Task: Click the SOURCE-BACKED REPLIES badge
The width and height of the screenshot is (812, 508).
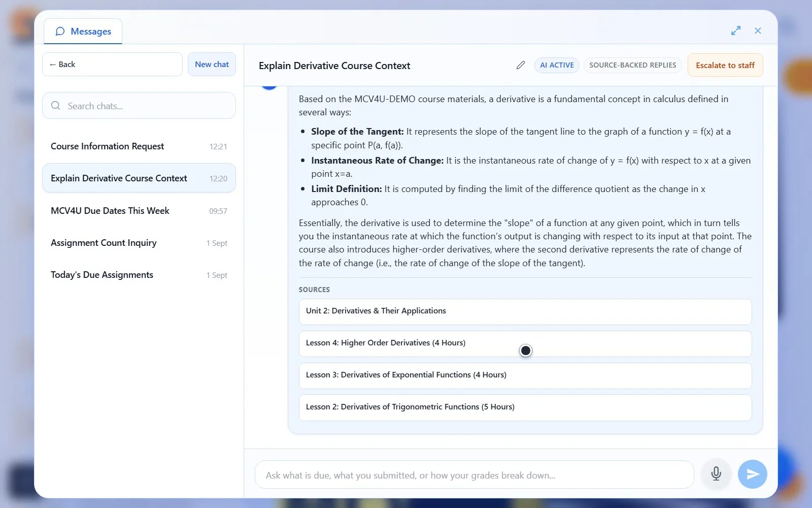Action: (x=633, y=66)
